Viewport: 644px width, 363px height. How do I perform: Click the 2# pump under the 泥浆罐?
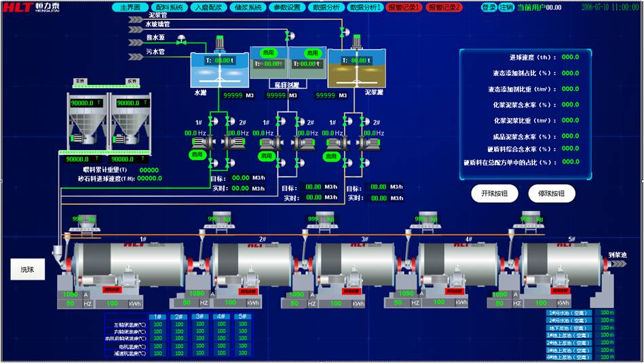[x=369, y=143]
